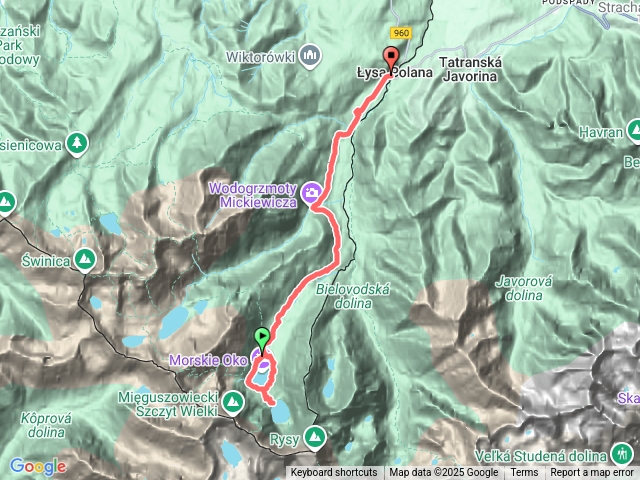Click the Rysy mountain peak icon
640x480 pixels.
(x=315, y=438)
